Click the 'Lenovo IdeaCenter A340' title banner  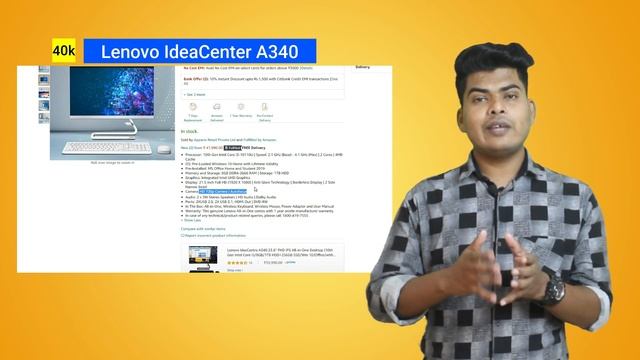200,51
